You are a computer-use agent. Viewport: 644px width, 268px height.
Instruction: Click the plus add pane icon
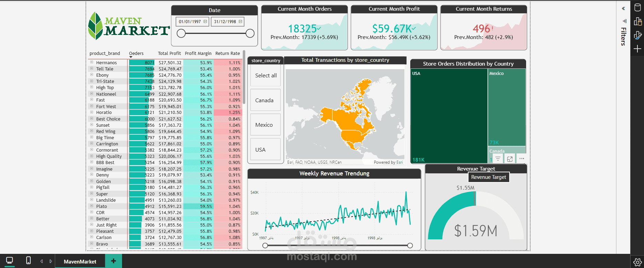point(637,49)
